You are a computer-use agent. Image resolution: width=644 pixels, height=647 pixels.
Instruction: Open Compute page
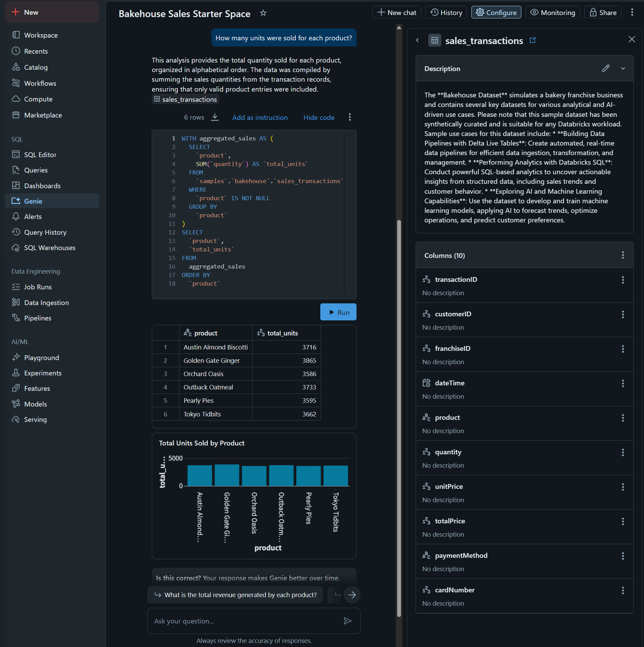click(x=52, y=99)
